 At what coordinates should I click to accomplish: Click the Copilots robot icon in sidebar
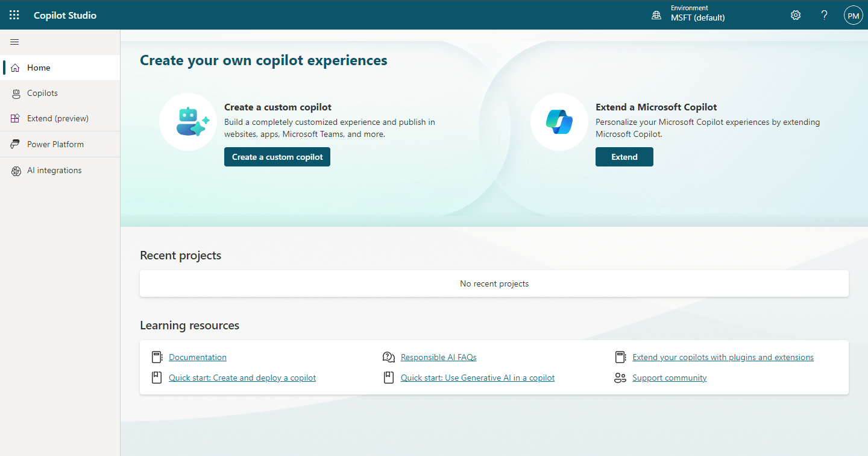point(16,93)
